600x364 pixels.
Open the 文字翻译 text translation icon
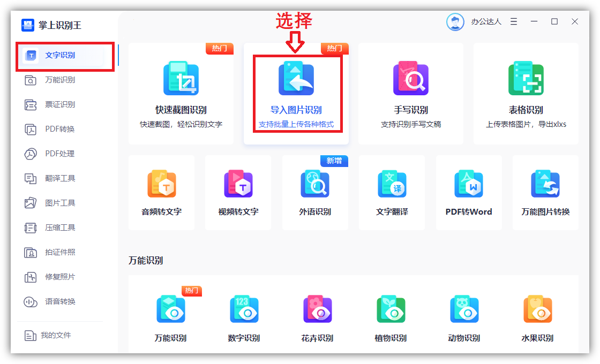(x=392, y=184)
